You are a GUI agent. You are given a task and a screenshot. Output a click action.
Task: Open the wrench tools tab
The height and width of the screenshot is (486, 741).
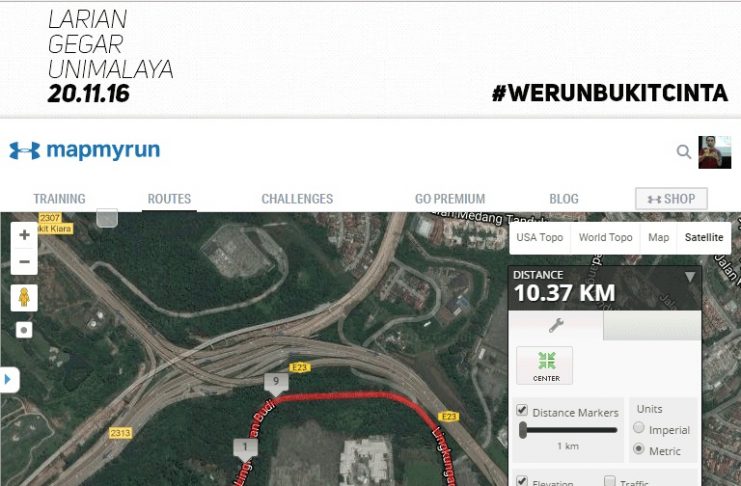(x=556, y=325)
